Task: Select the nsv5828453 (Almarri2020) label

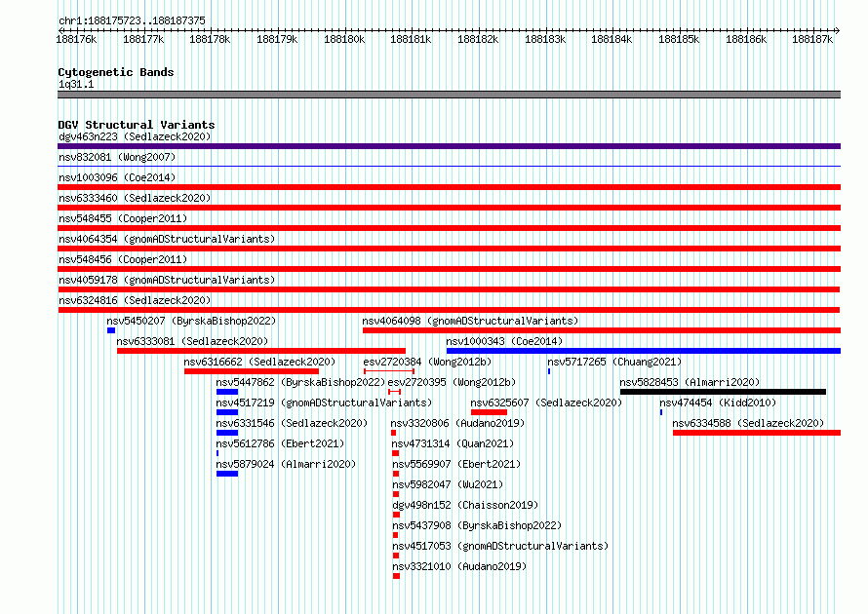Action: coord(690,382)
